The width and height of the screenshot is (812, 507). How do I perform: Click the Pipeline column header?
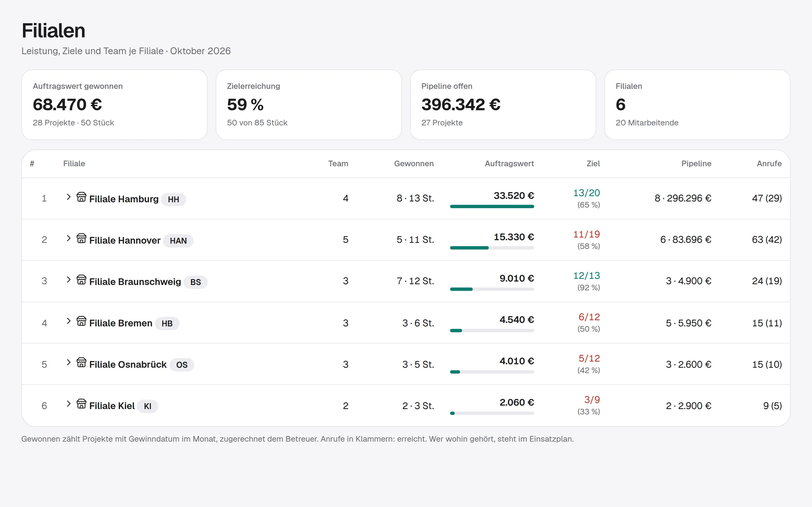(x=696, y=164)
